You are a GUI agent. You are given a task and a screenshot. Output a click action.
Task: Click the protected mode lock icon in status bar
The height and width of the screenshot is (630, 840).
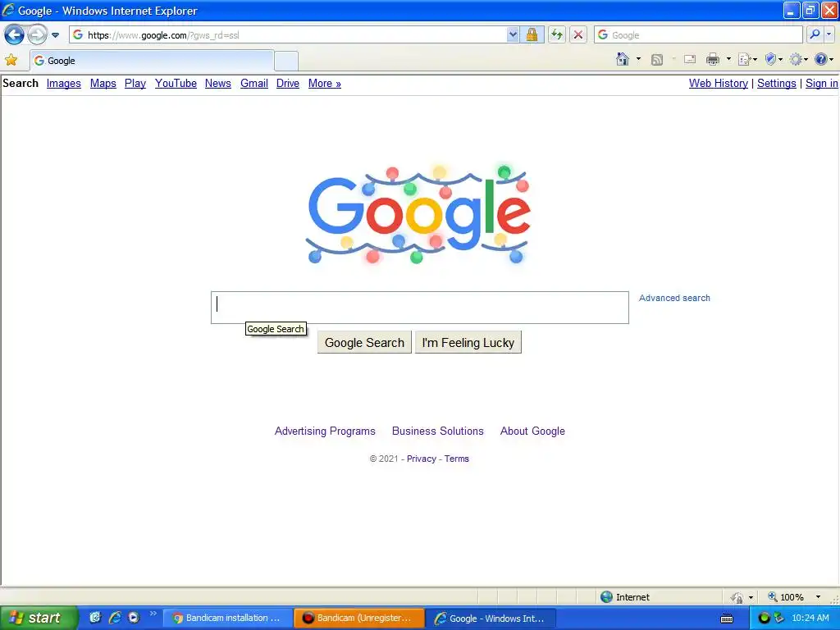pos(737,597)
